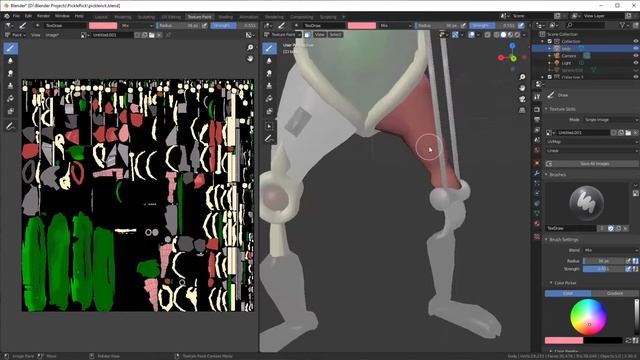This screenshot has height=360, width=640.
Task: Open the Modifiers wrench properties tab
Action: tap(537, 173)
